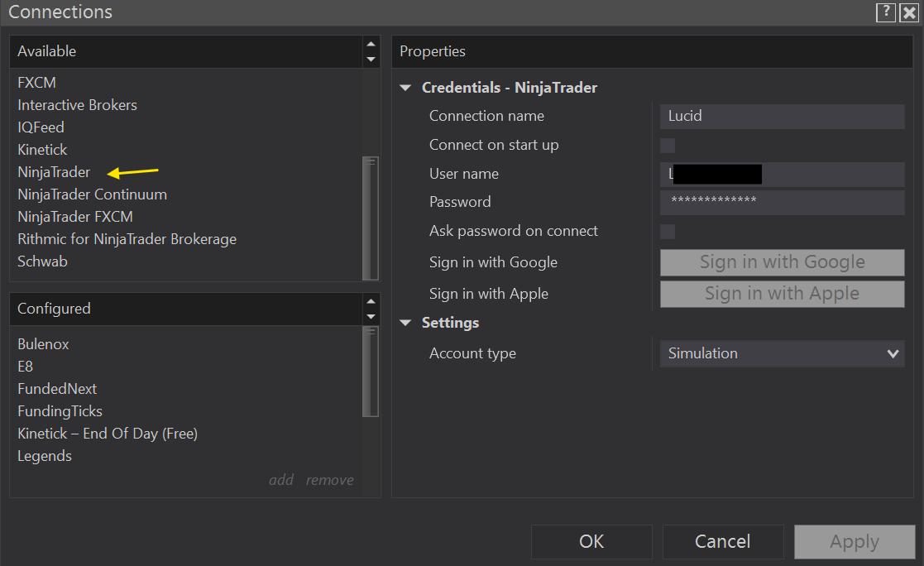
Task: Select FXCM in Available list
Action: coord(36,83)
